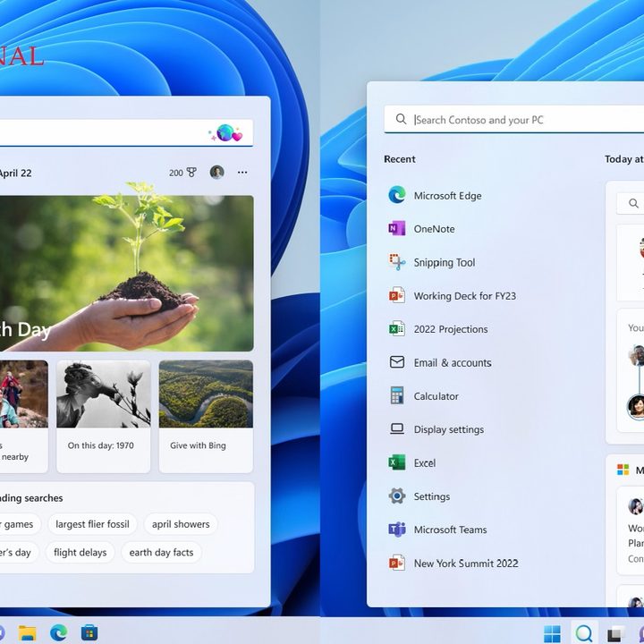Open Email & accounts settings
Viewport: 644px width, 644px height.
pyautogui.click(x=440, y=362)
